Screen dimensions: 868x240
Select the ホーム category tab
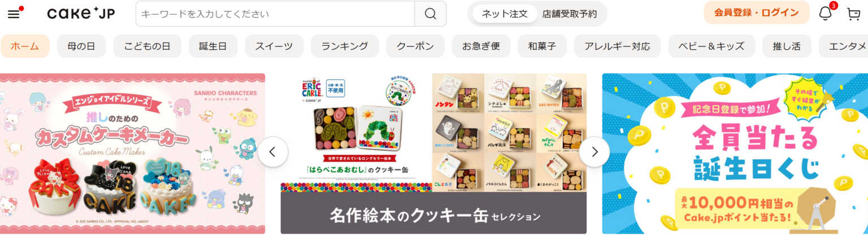click(x=25, y=46)
